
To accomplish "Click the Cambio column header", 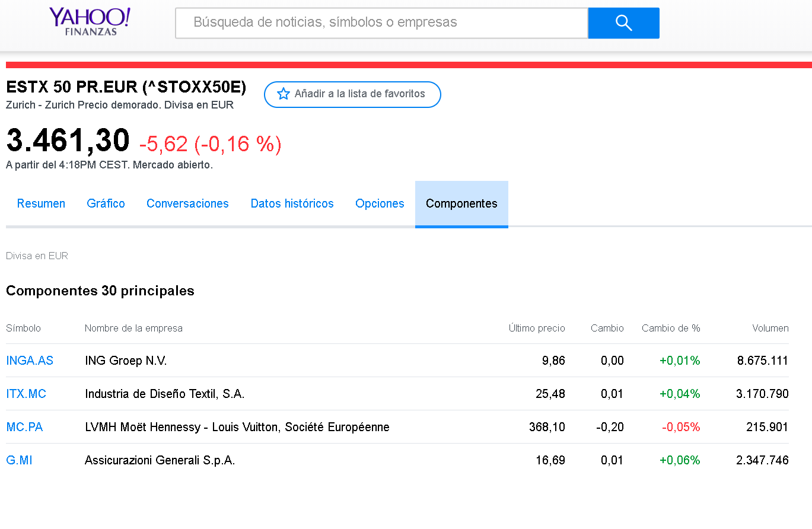I will pos(607,328).
